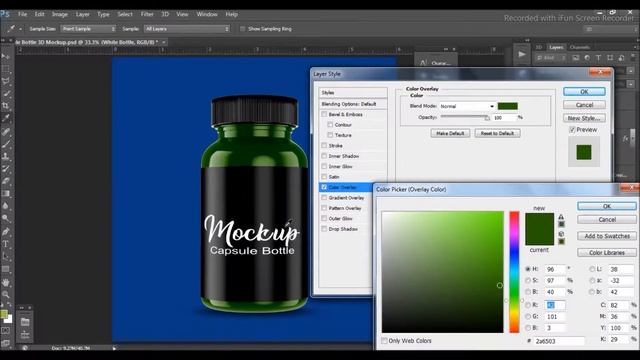Select the Rectangle shape tool
Image resolution: width=640 pixels, height=360 pixels.
pyautogui.click(x=6, y=269)
